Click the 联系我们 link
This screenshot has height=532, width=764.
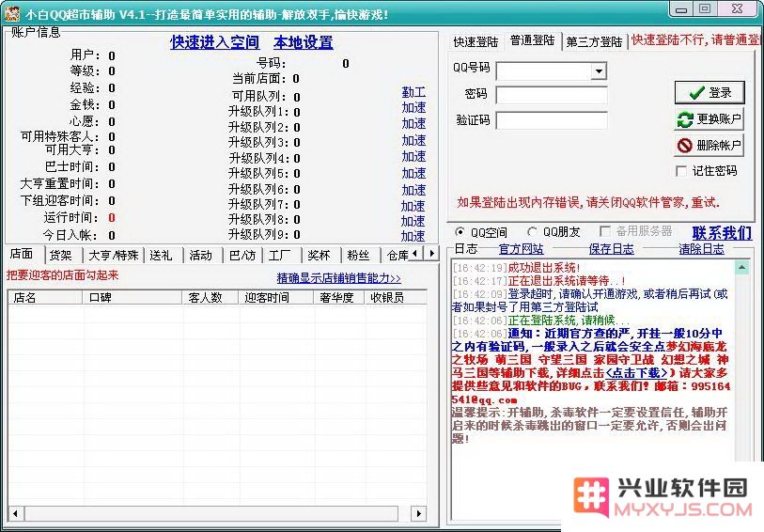click(722, 233)
